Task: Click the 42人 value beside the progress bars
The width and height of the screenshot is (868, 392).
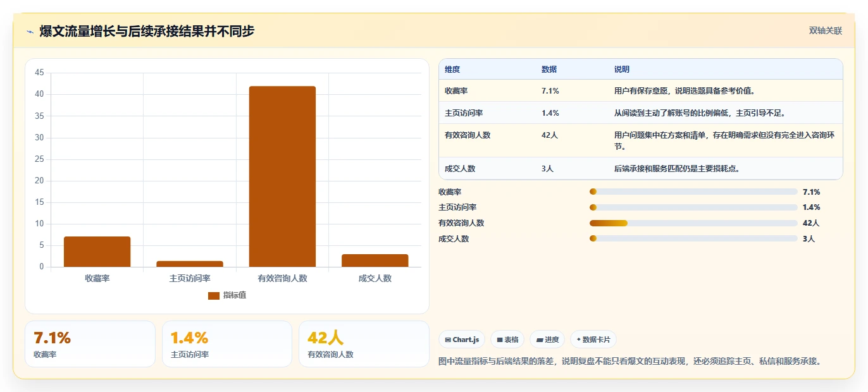Action: point(810,223)
